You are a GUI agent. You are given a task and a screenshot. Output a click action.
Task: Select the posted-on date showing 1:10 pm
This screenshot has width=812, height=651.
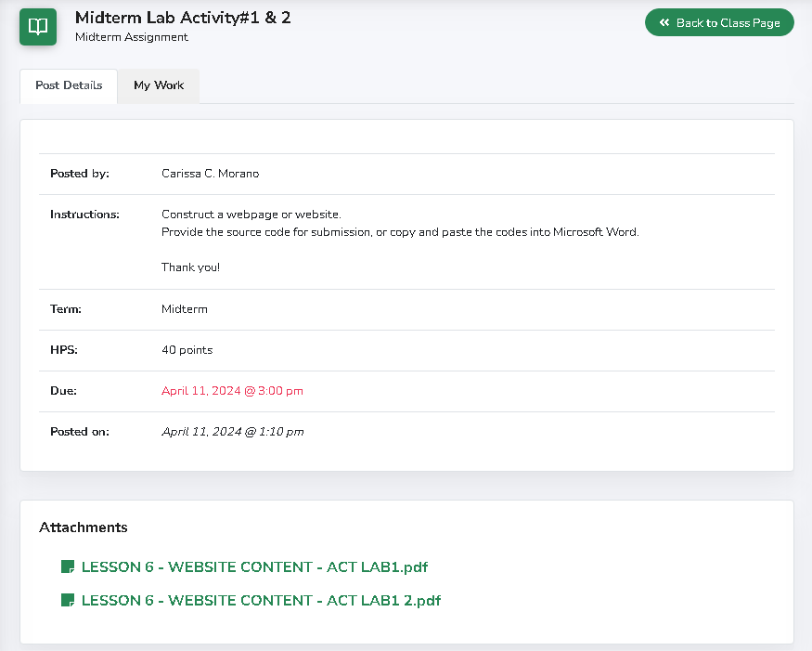232,432
